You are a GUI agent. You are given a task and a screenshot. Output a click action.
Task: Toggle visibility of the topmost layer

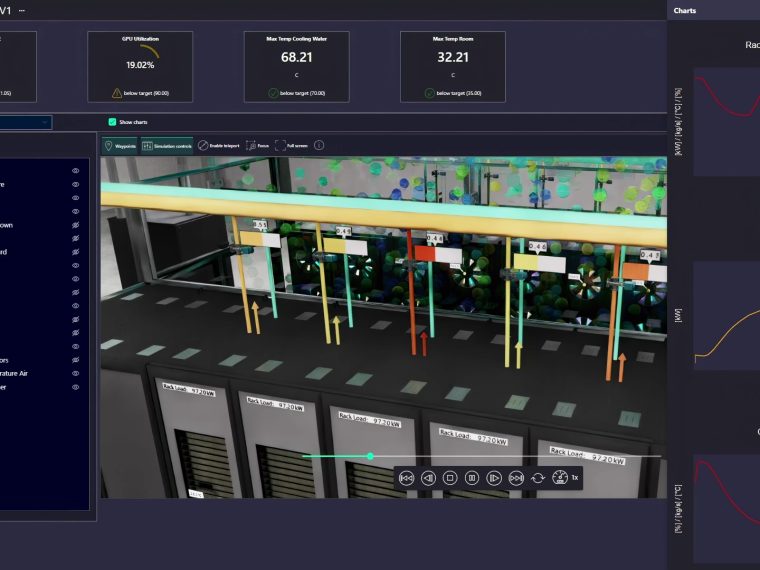point(75,171)
